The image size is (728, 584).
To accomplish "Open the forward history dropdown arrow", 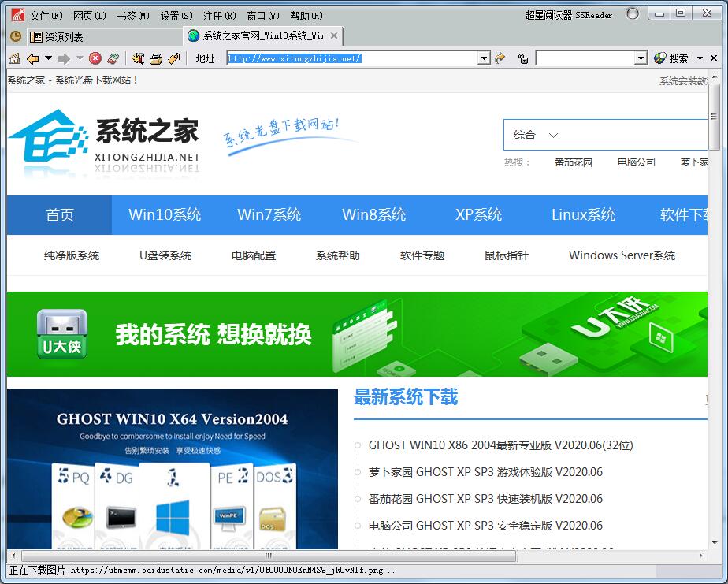I will tap(80, 58).
